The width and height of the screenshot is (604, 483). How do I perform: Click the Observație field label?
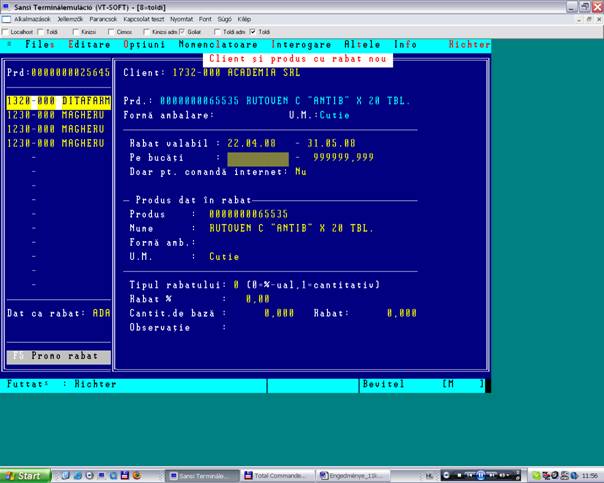[160, 328]
